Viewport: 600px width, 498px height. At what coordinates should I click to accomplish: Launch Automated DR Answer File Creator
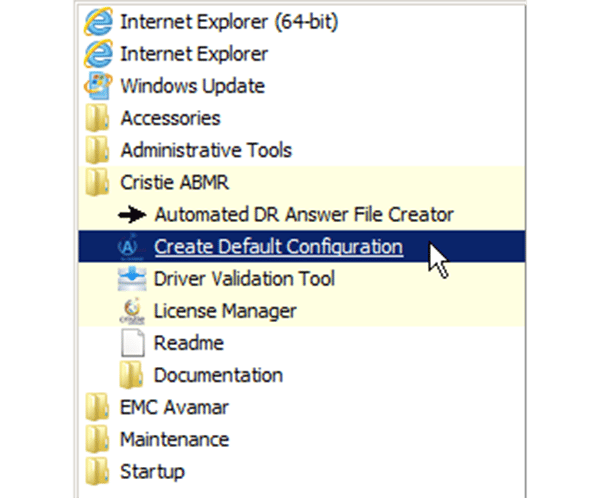[304, 214]
